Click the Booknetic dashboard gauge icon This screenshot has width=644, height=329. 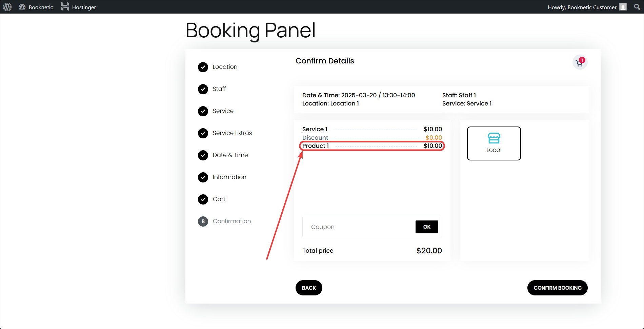tap(22, 7)
